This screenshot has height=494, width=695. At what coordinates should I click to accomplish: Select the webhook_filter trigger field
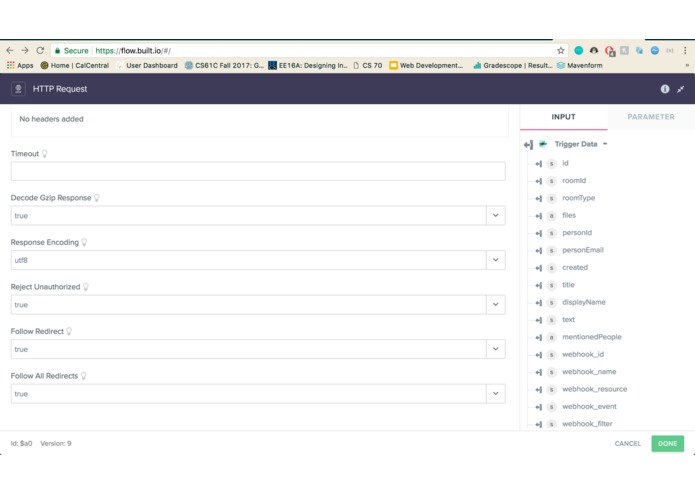point(587,424)
